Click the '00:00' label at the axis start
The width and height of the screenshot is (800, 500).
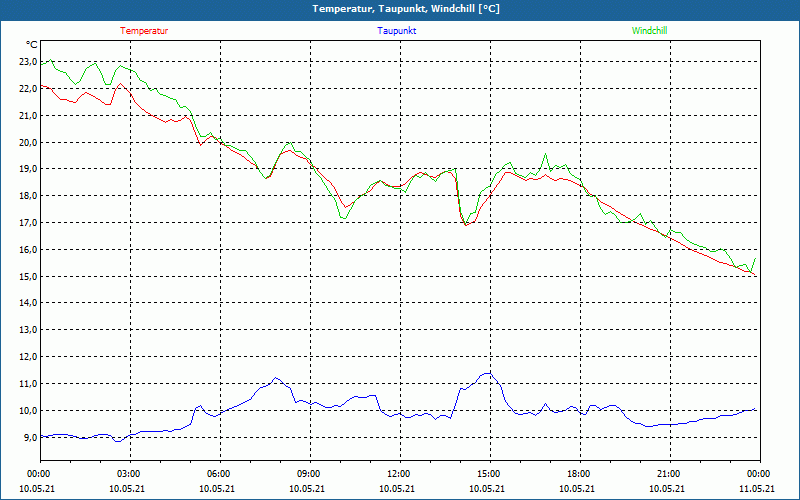click(x=37, y=474)
